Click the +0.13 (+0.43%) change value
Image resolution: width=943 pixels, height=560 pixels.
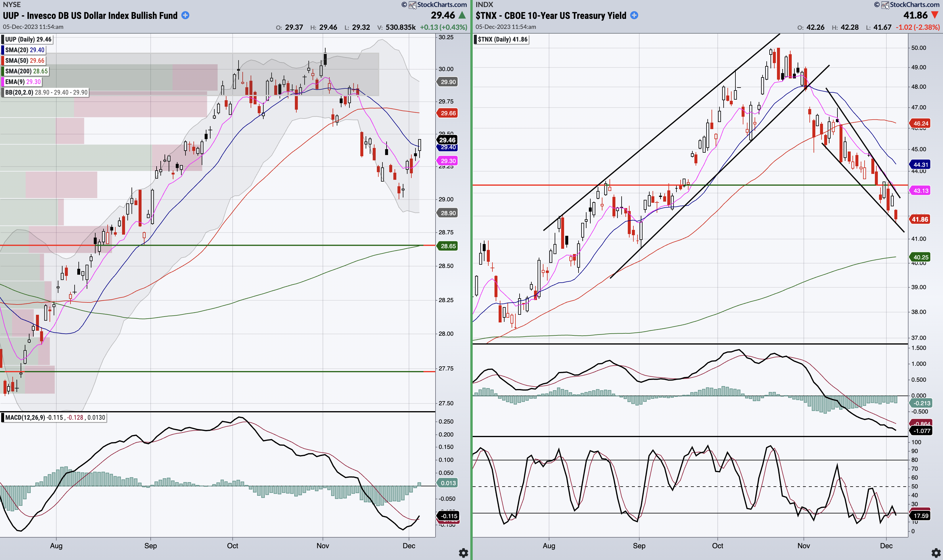tap(443, 27)
